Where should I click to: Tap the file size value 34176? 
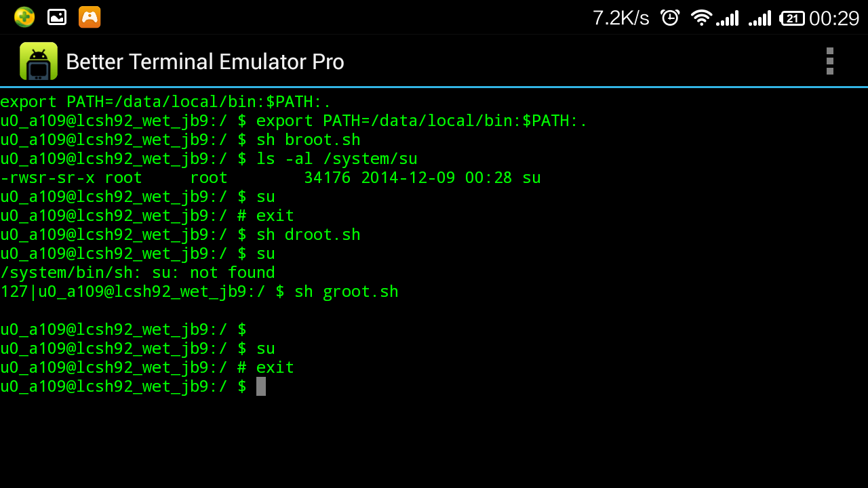[327, 178]
